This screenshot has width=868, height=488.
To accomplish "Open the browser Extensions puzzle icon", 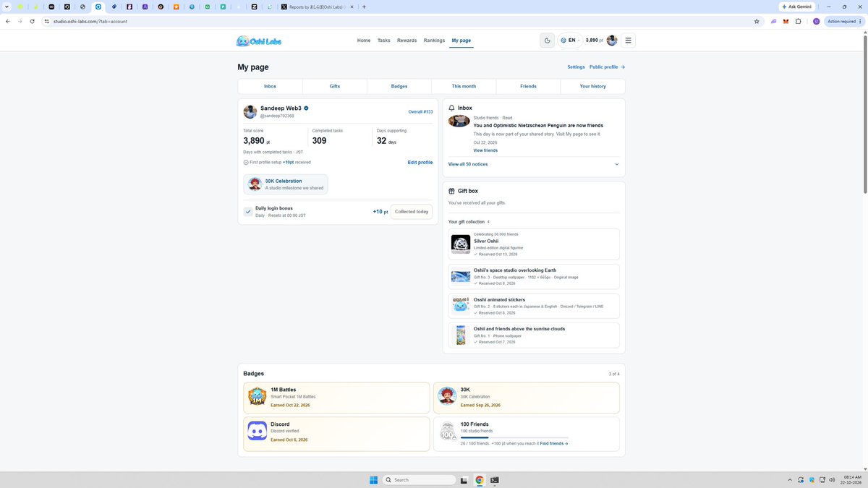I will point(799,22).
